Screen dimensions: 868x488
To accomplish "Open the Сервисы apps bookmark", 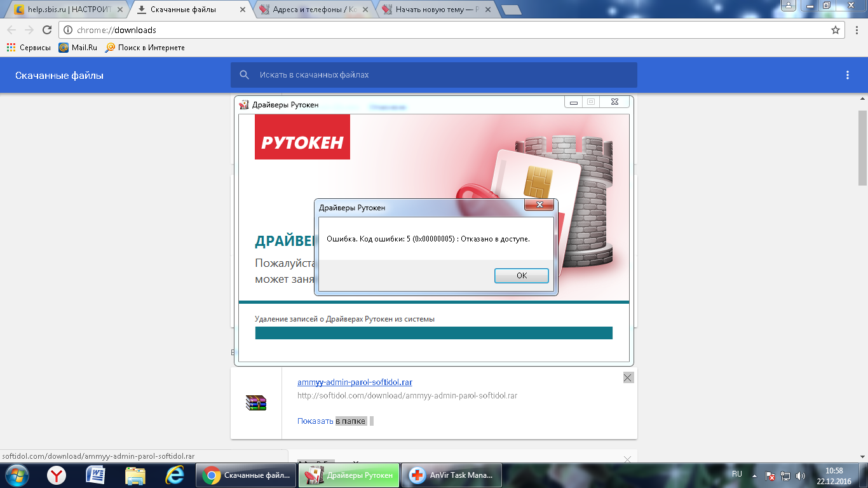I will tap(29, 48).
